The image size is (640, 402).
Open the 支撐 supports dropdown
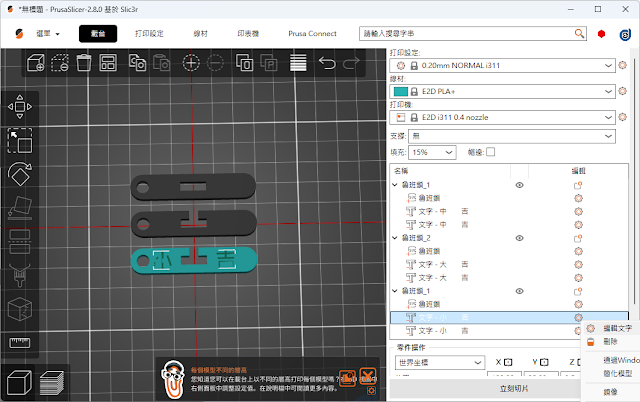click(512, 136)
